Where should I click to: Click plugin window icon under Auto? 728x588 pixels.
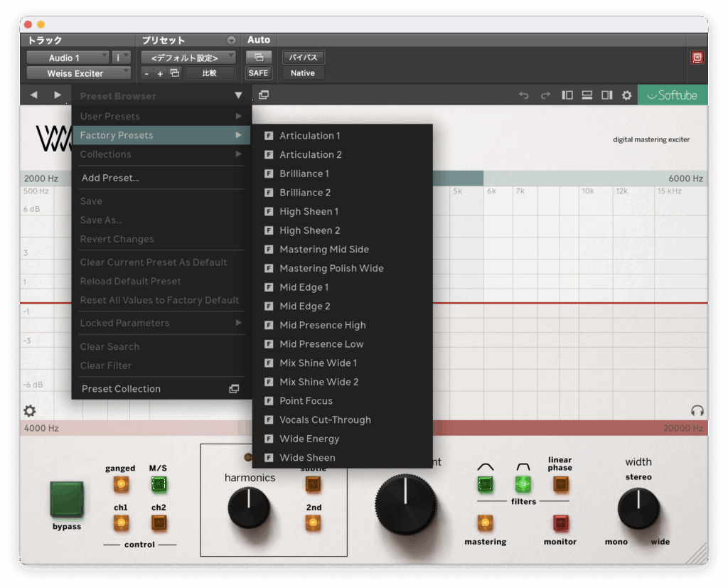[259, 57]
